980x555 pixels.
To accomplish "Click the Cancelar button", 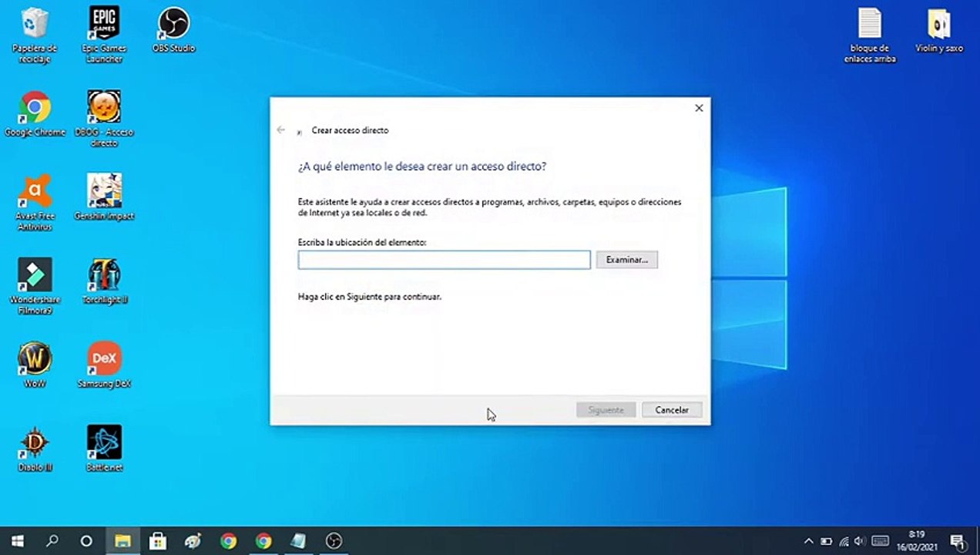I will coord(672,410).
